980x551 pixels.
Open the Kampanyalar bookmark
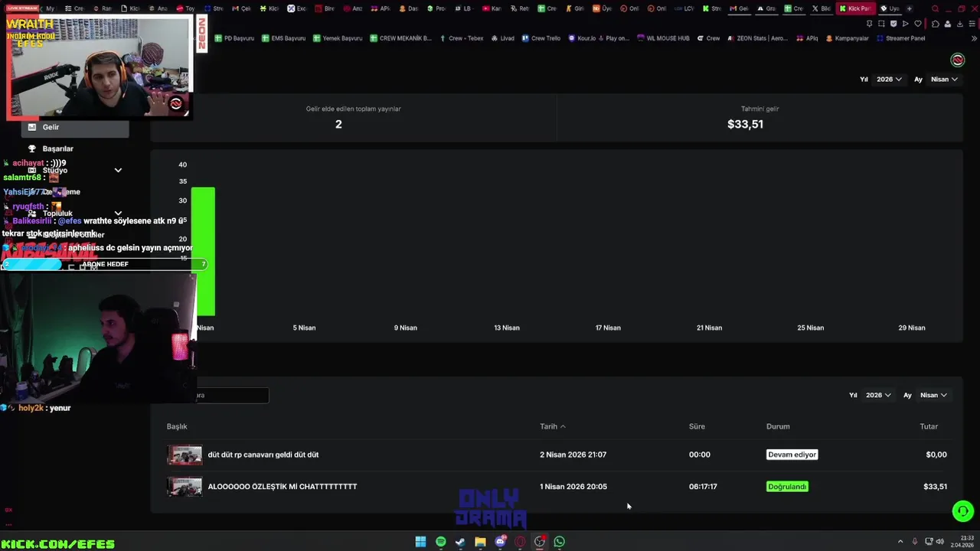pyautogui.click(x=847, y=38)
